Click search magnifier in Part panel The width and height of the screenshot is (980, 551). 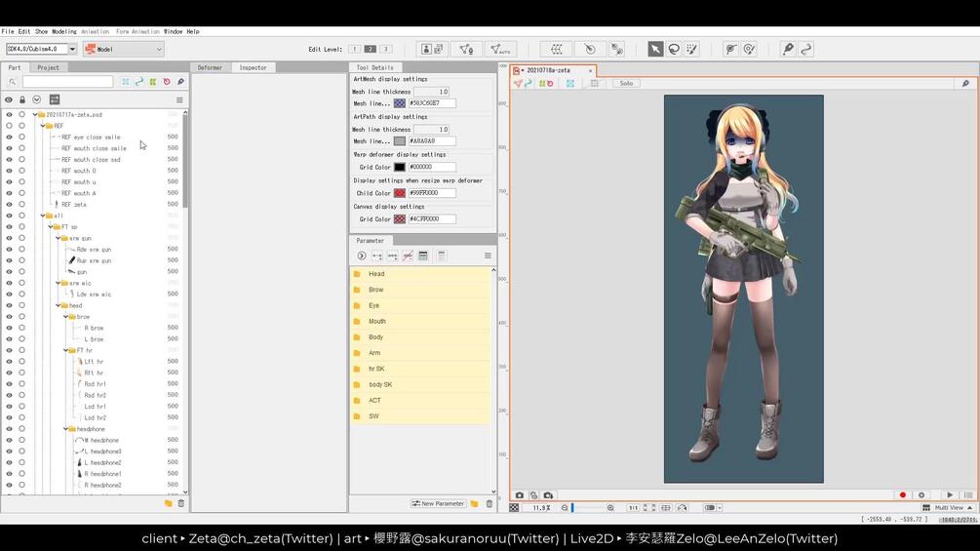pyautogui.click(x=12, y=82)
